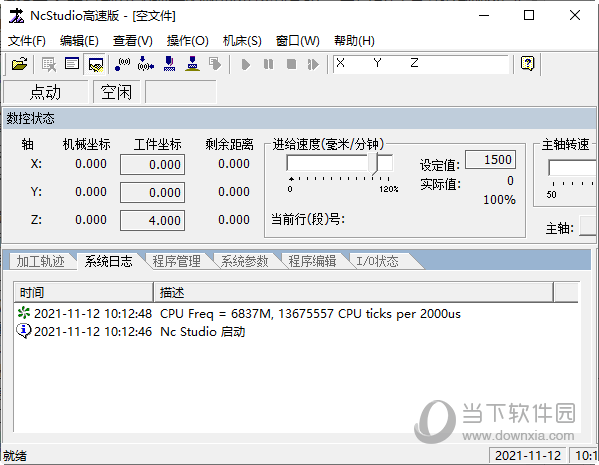Click the feed rate 100% text

499,200
